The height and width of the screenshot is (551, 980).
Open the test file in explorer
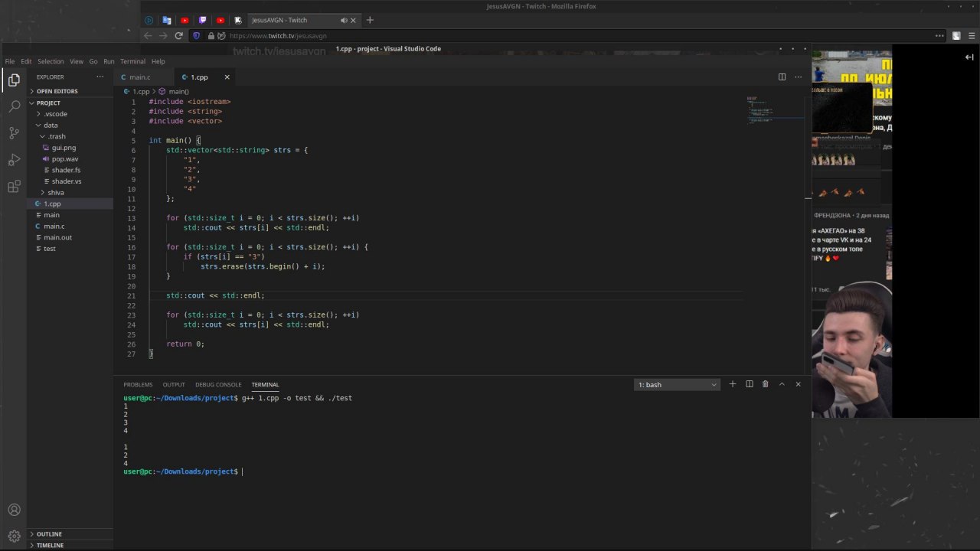click(70, 249)
